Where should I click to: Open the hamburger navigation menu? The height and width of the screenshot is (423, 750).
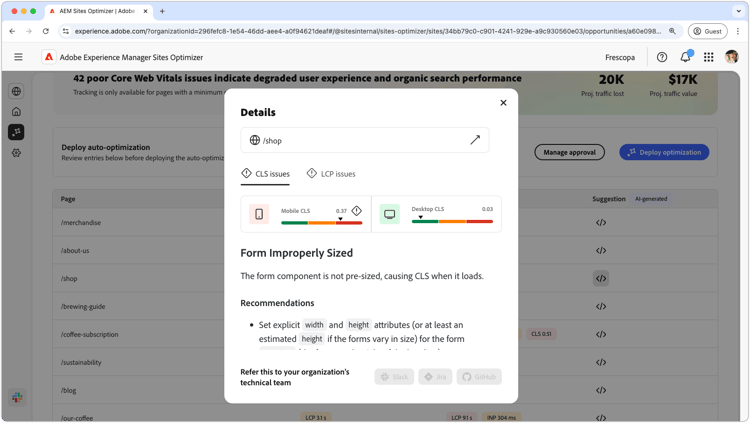pyautogui.click(x=18, y=57)
